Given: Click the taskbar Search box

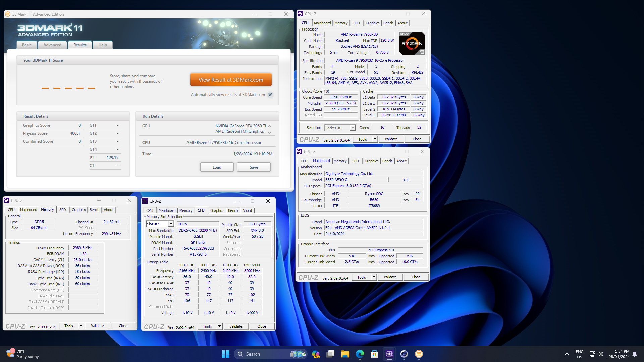Looking at the screenshot, I should click(270, 354).
